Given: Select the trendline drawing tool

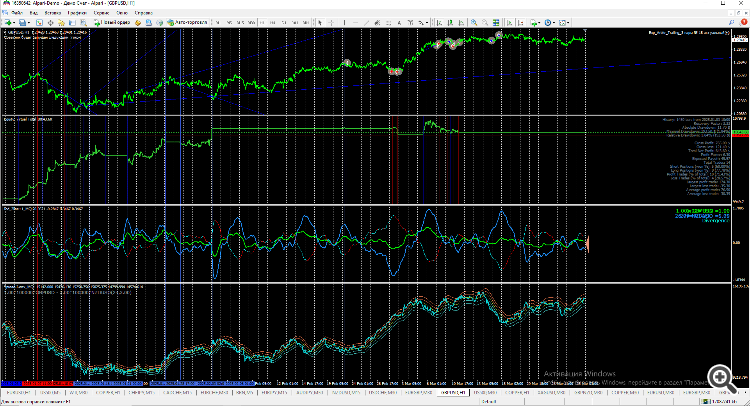Looking at the screenshot, I should click(366, 22).
